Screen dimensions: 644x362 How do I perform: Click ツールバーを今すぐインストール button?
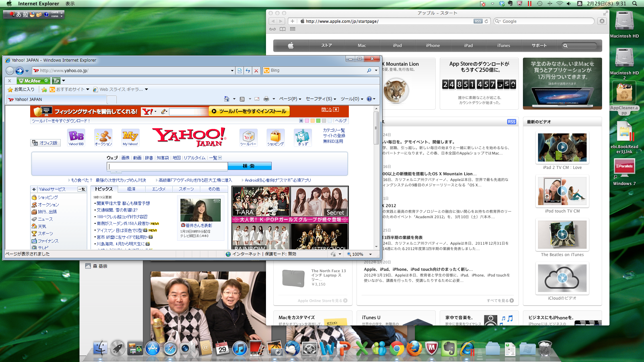249,111
